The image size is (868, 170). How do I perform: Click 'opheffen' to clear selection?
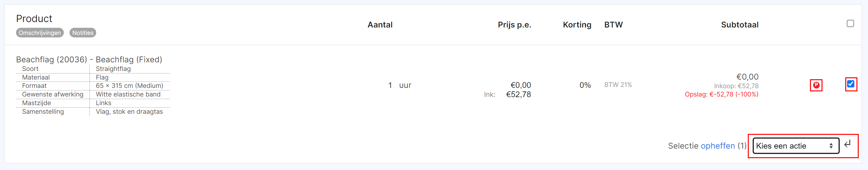718,146
